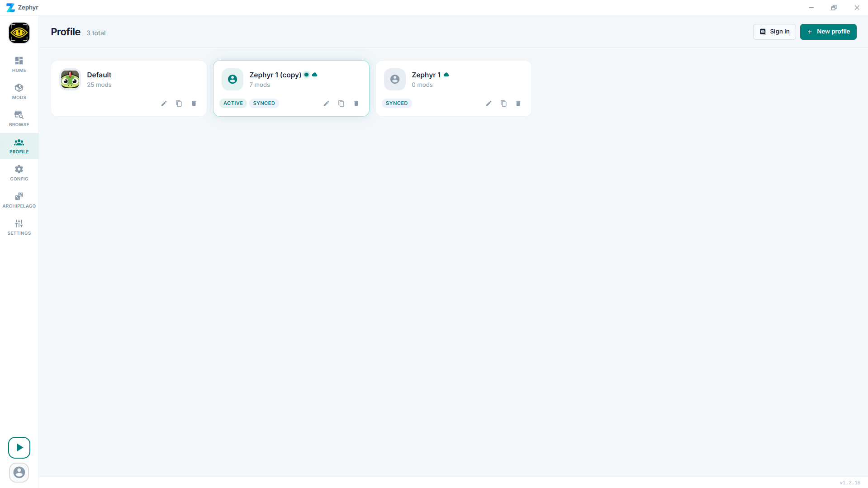
Task: Click the Zephyr logo in the title bar
Action: [10, 7]
